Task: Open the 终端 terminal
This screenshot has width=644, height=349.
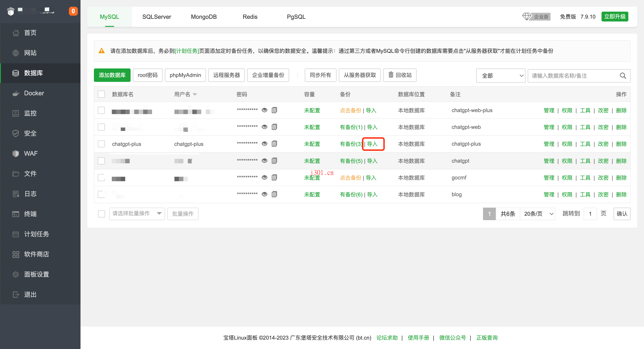Action: (x=30, y=214)
